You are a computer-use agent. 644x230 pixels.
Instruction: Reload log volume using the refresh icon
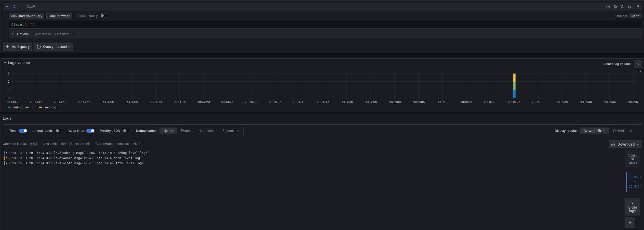click(638, 64)
